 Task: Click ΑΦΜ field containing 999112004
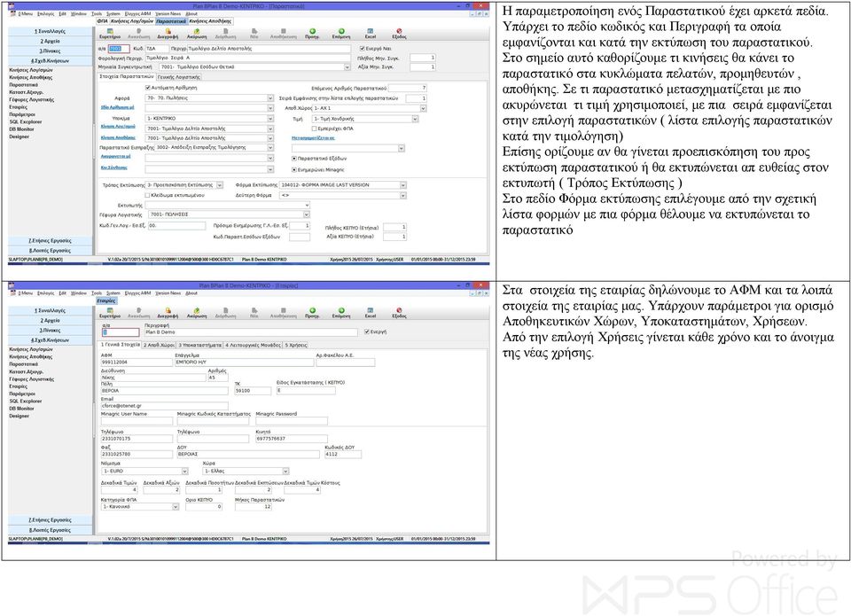click(137, 362)
